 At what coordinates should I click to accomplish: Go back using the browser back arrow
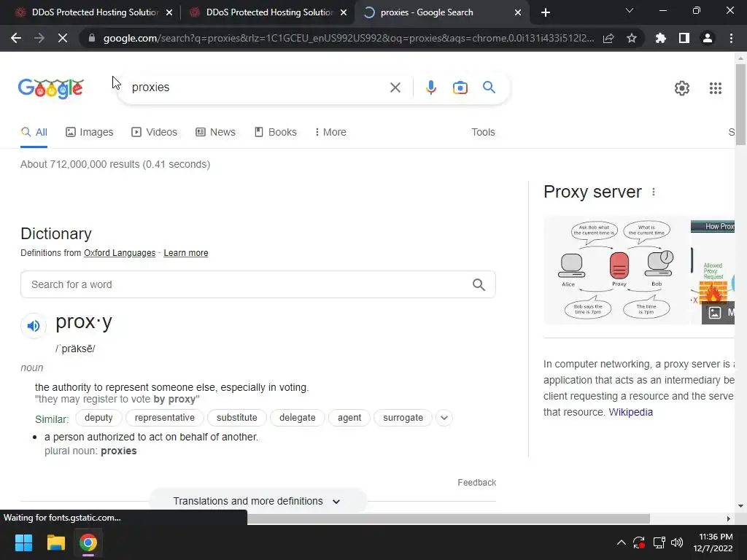(16, 38)
